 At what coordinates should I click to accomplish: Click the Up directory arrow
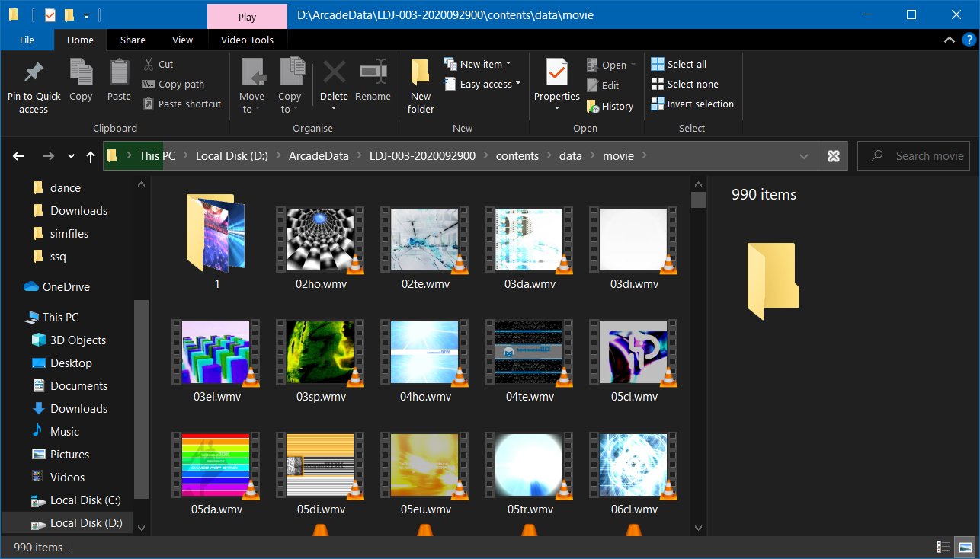click(91, 156)
